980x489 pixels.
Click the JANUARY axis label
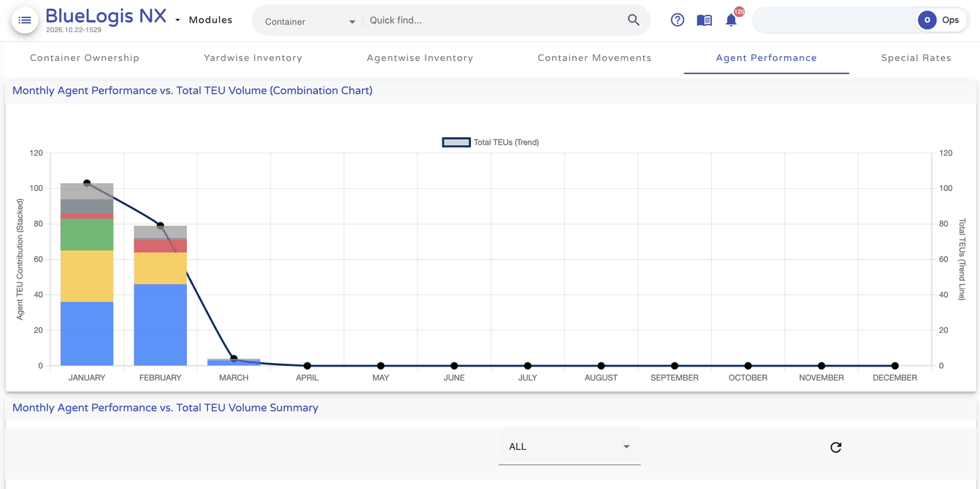(87, 378)
